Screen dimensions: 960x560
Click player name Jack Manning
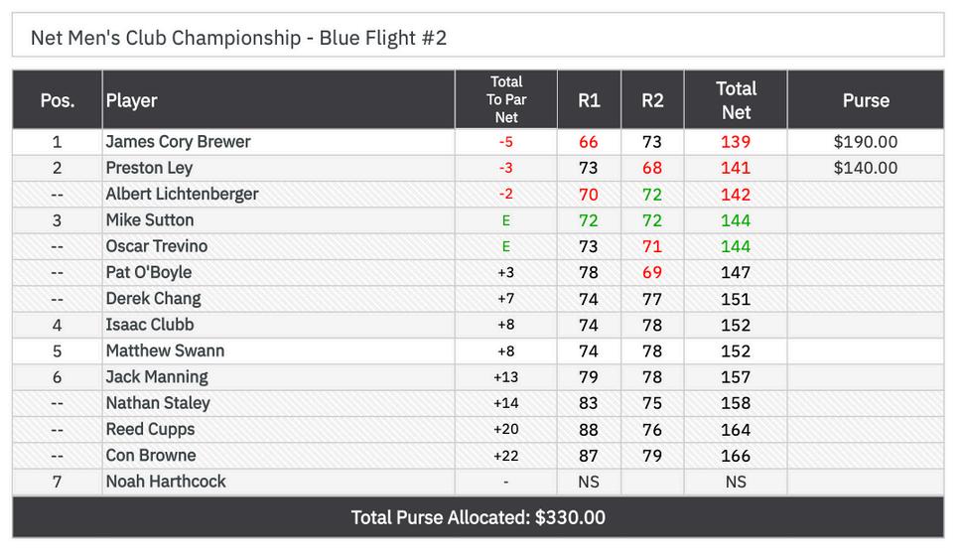(157, 377)
